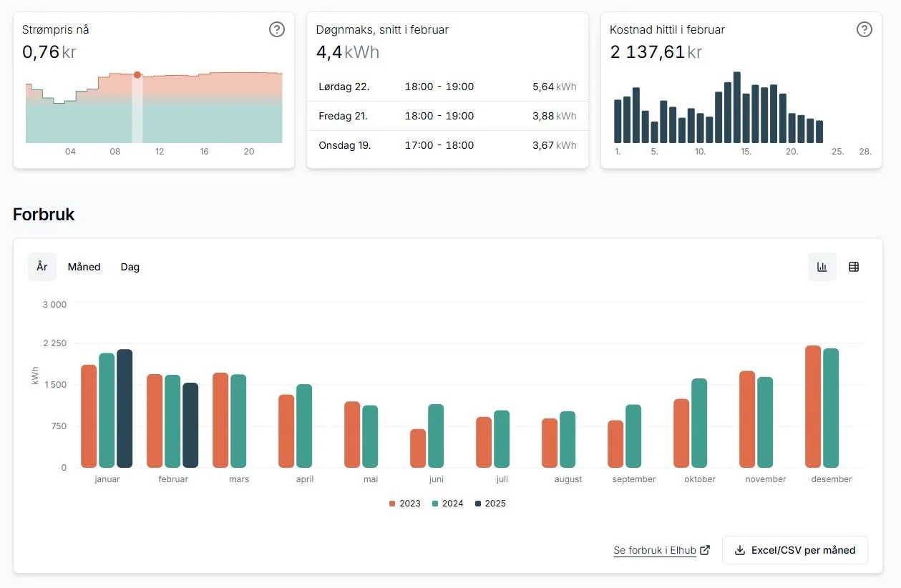Image resolution: width=901 pixels, height=588 pixels.
Task: Click the januar axis label
Action: click(107, 479)
